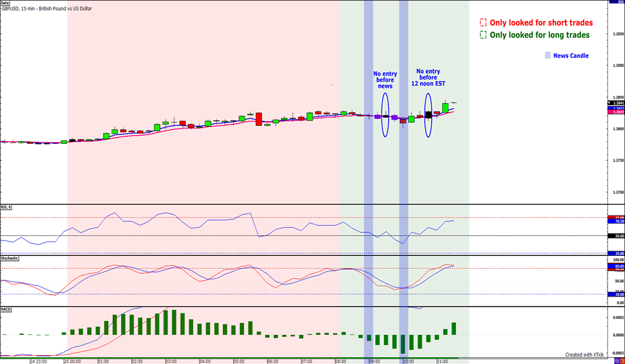Select the Stochastic indicator label
The image size is (625, 364).
pyautogui.click(x=9, y=258)
